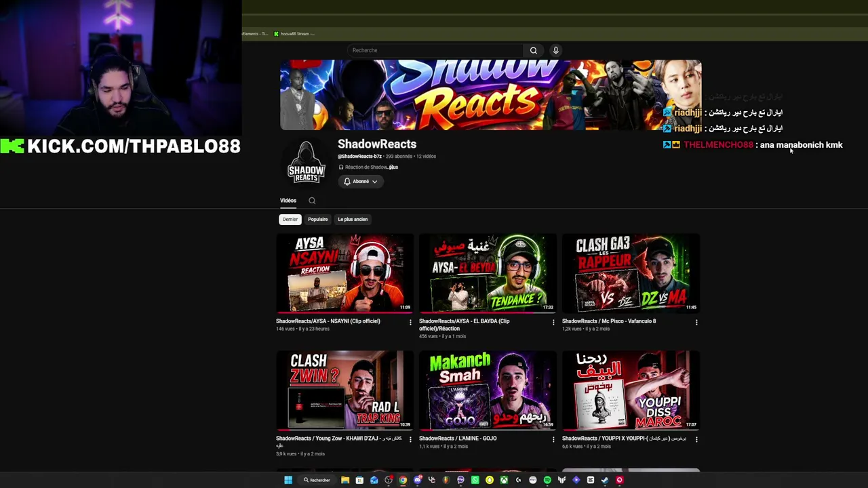Select the Dernier sort chip
This screenshot has height=488, width=868.
pyautogui.click(x=290, y=219)
